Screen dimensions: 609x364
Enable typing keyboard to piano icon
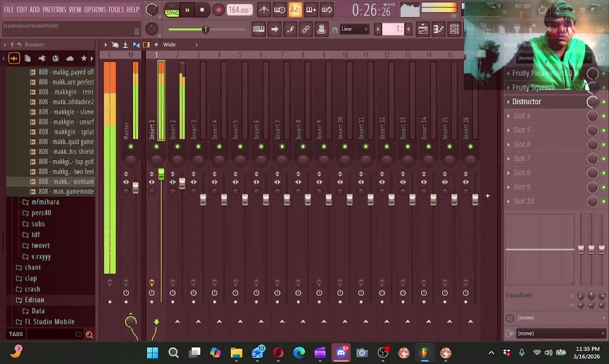pos(258,29)
